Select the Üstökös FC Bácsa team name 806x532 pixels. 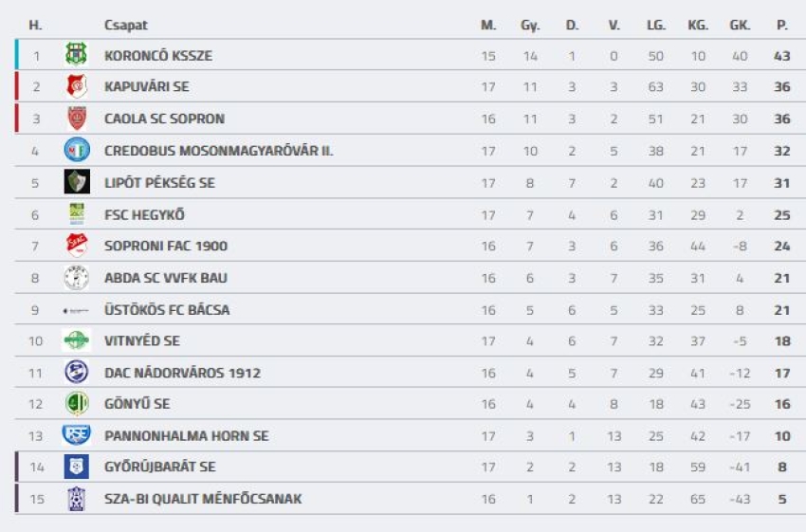click(x=166, y=309)
